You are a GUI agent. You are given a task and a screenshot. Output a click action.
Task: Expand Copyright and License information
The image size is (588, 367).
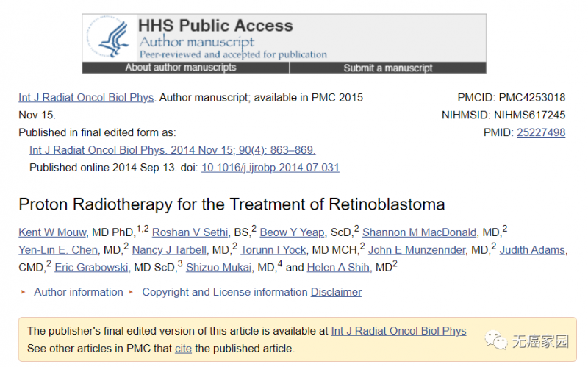(x=224, y=292)
